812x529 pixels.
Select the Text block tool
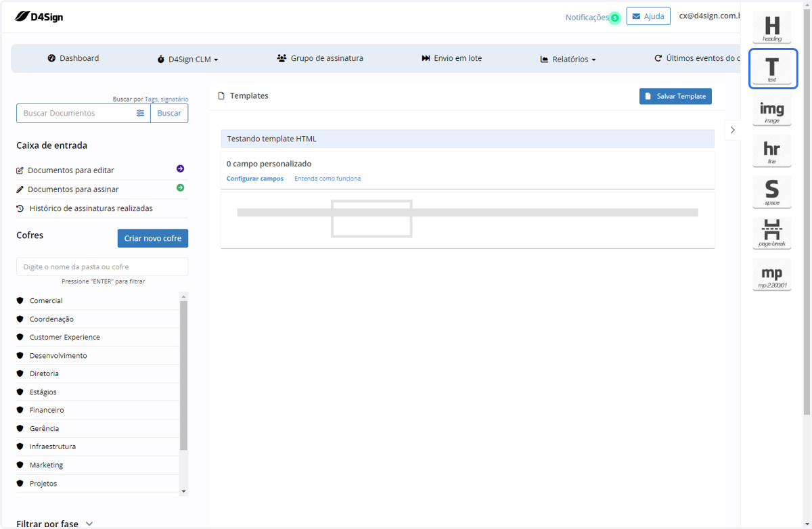pos(772,69)
